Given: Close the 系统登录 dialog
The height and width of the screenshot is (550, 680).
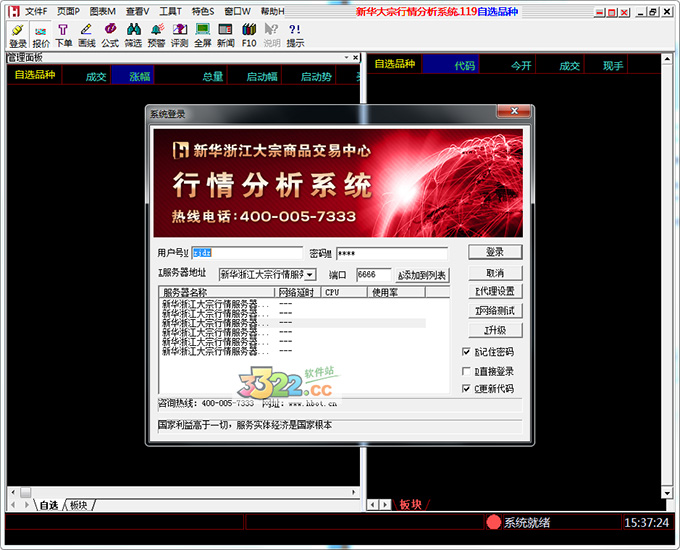Looking at the screenshot, I should pos(514,111).
